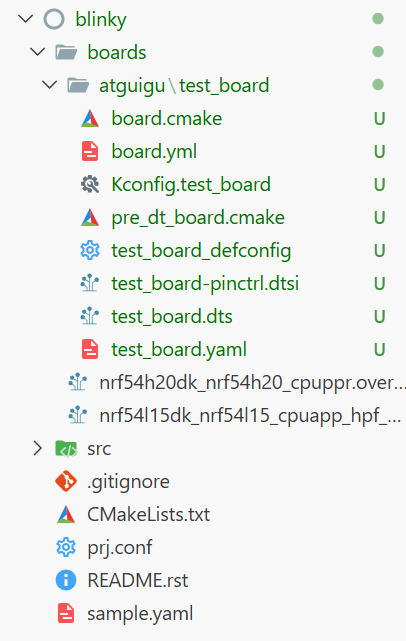Image resolution: width=406 pixels, height=641 pixels.
Task: Click the blue gear icon of test_board_defconfig
Action: 90,251
